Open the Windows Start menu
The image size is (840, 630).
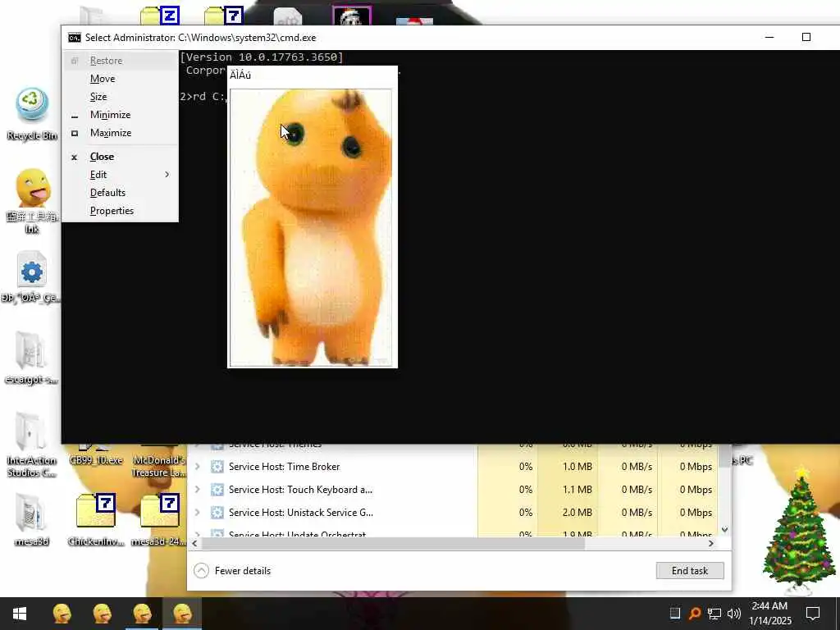click(20, 614)
